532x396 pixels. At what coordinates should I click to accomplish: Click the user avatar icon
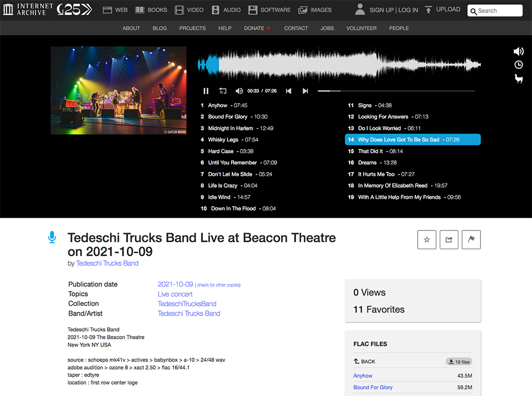click(359, 9)
